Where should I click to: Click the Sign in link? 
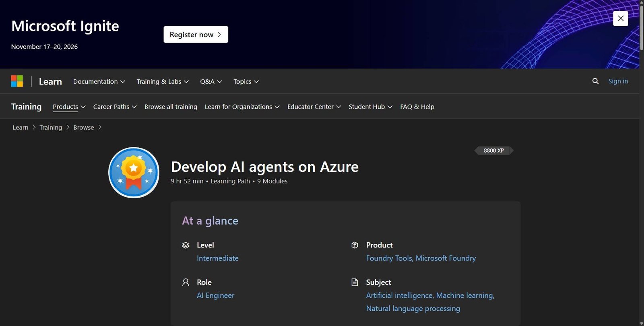pos(618,81)
